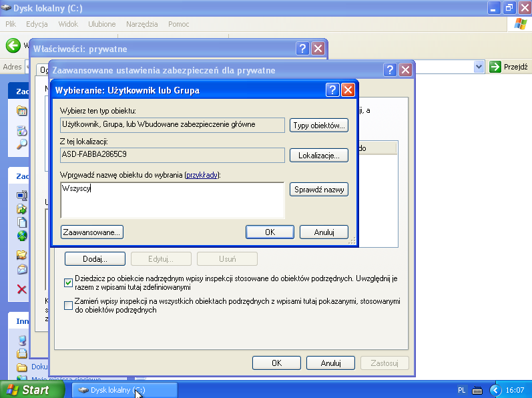
Task: Click the green Przejdź go arrow icon
Action: click(x=495, y=67)
